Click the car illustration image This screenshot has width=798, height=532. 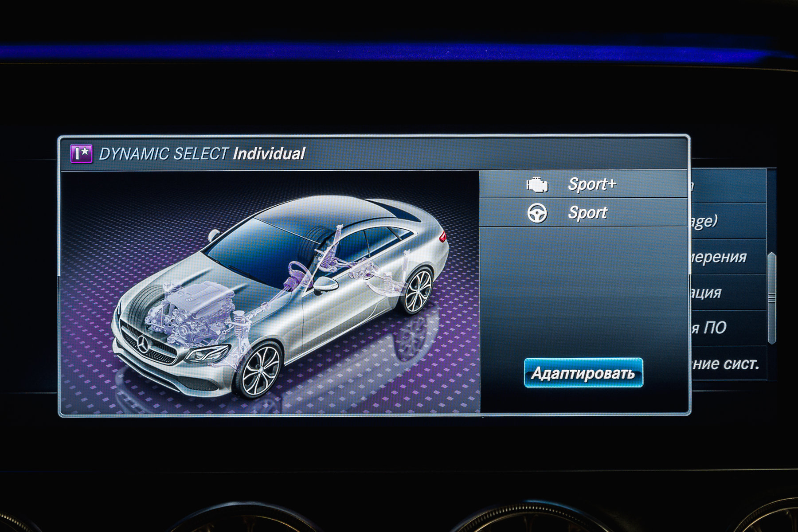click(x=270, y=292)
